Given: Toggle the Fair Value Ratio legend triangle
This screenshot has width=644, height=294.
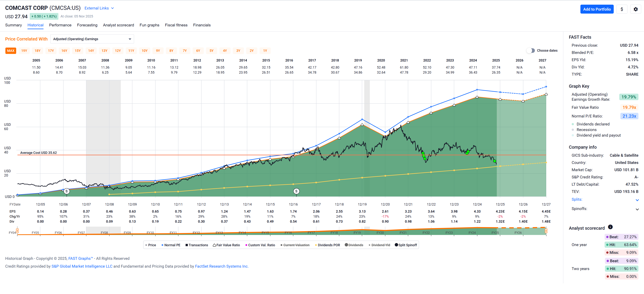Looking at the screenshot, I should pos(214,245).
